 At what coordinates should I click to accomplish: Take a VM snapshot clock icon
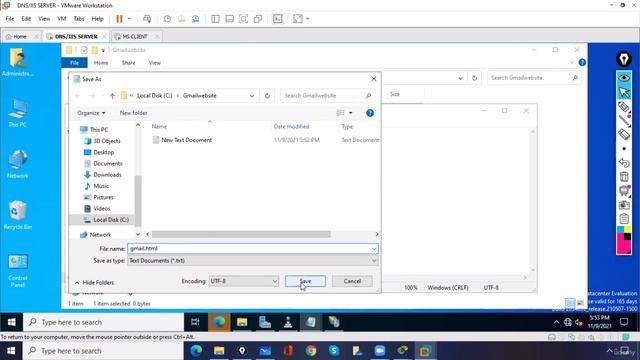click(167, 19)
